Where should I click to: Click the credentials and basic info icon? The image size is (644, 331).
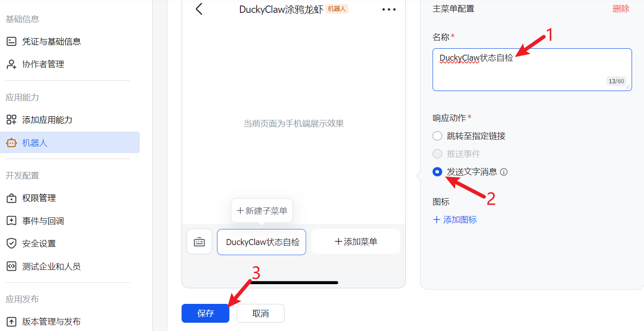tap(11, 41)
